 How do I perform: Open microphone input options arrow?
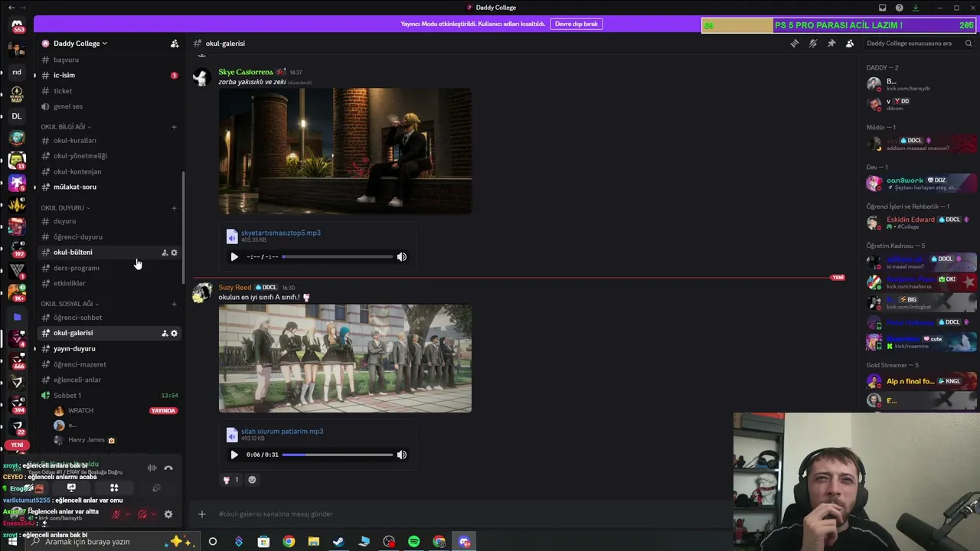[x=127, y=514]
